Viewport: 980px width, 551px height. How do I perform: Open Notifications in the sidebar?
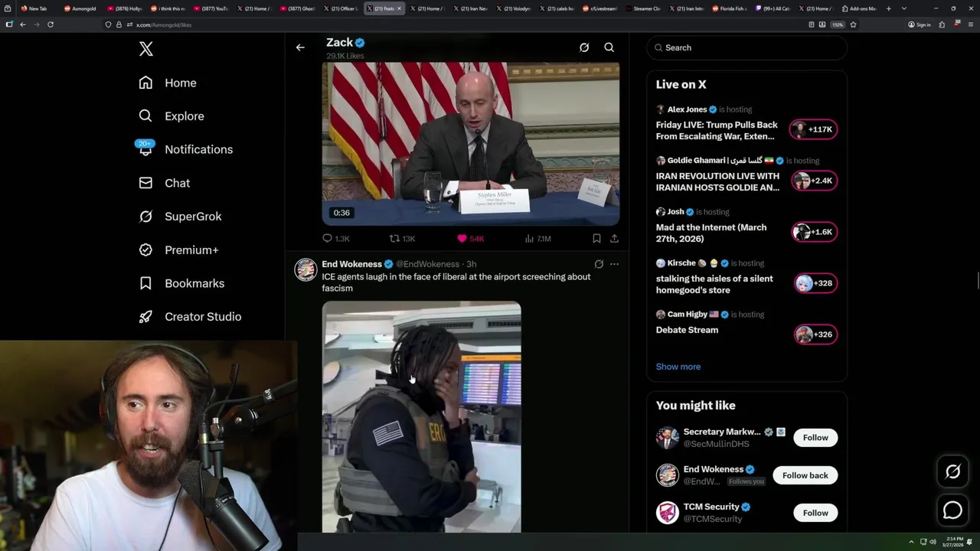pyautogui.click(x=185, y=149)
